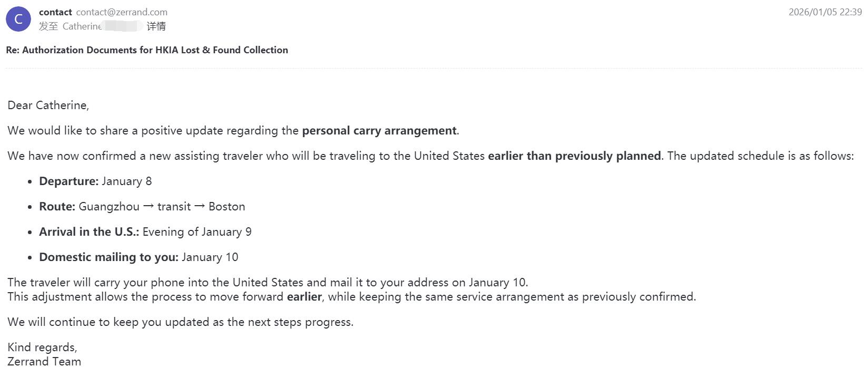868x376 pixels.
Task: Click the 2026/01/05 22:39 timestamp
Action: (x=825, y=12)
